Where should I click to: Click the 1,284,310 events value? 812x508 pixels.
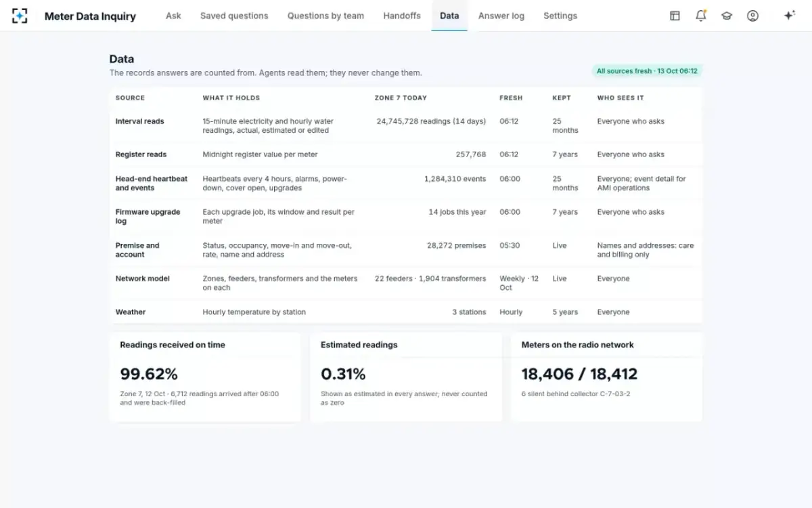point(455,179)
